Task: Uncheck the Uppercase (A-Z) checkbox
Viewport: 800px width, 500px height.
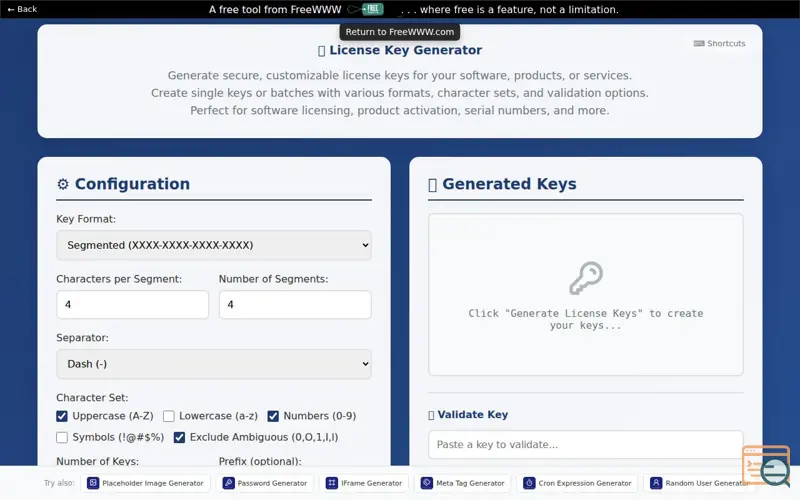Action: [x=62, y=416]
